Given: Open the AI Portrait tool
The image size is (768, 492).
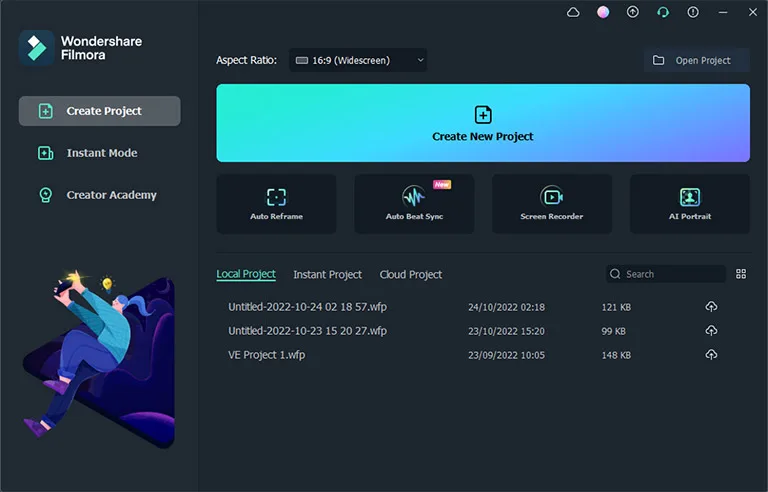Looking at the screenshot, I should (x=690, y=204).
